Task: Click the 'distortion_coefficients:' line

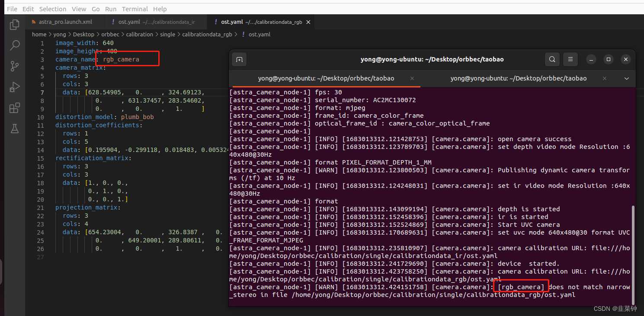Action: pos(99,125)
